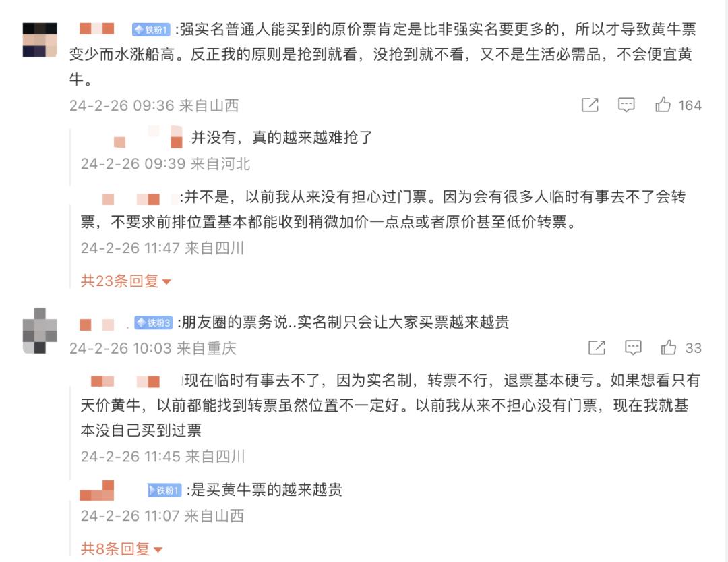Image resolution: width=728 pixels, height=562 pixels.
Task: Open reply box for the 强实名 comment
Action: pos(627,105)
